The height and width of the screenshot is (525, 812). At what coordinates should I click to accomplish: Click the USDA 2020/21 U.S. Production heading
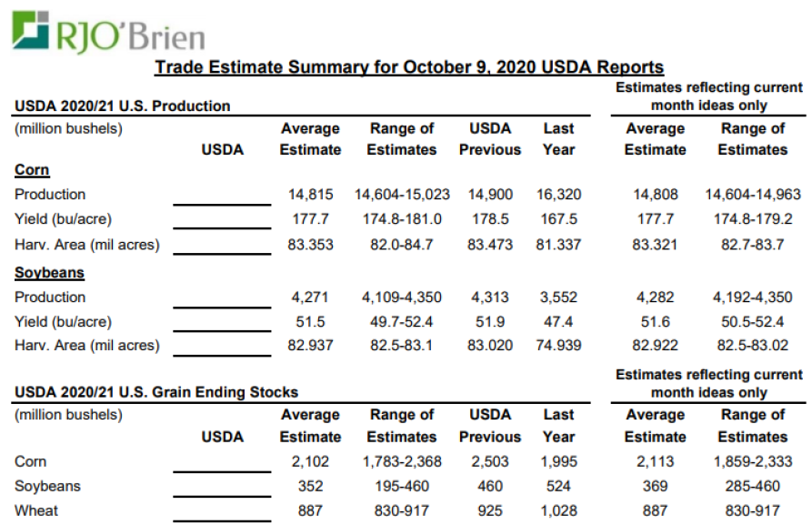click(123, 106)
